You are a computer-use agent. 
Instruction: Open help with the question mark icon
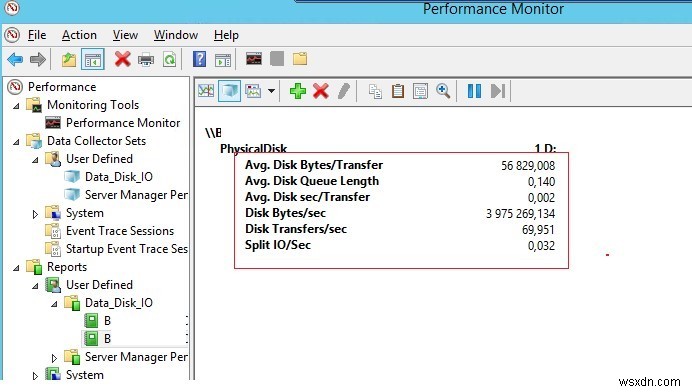point(199,59)
